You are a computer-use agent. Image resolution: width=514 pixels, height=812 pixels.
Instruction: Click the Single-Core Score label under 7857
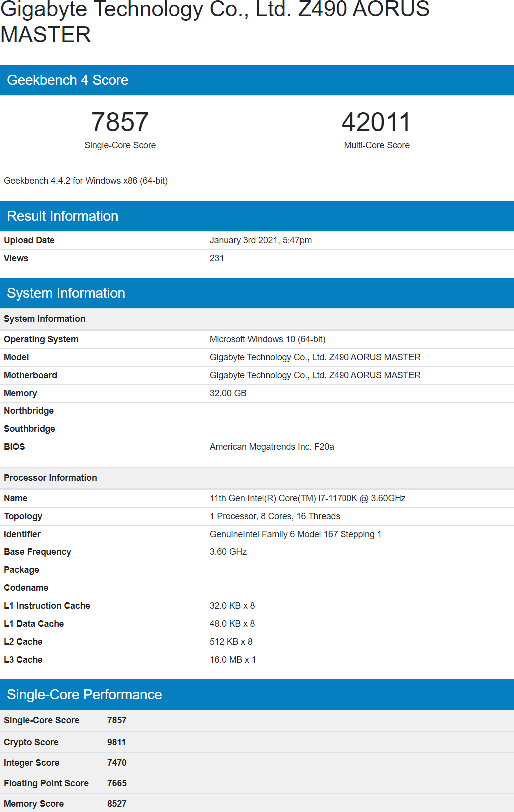point(120,145)
